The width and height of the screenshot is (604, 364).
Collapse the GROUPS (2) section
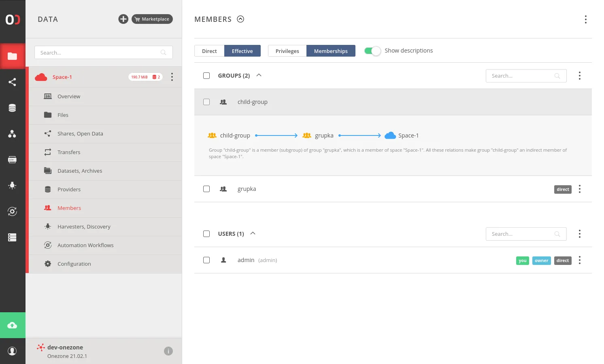point(259,75)
